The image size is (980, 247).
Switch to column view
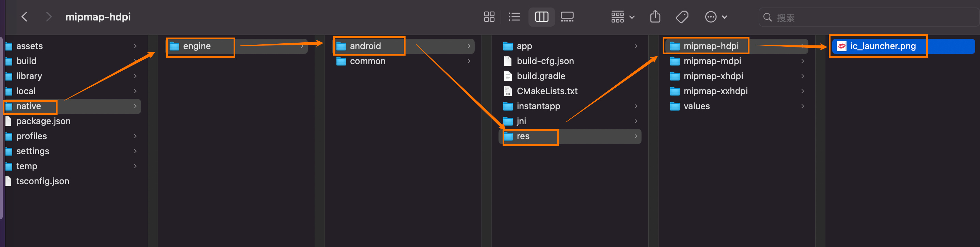click(541, 17)
